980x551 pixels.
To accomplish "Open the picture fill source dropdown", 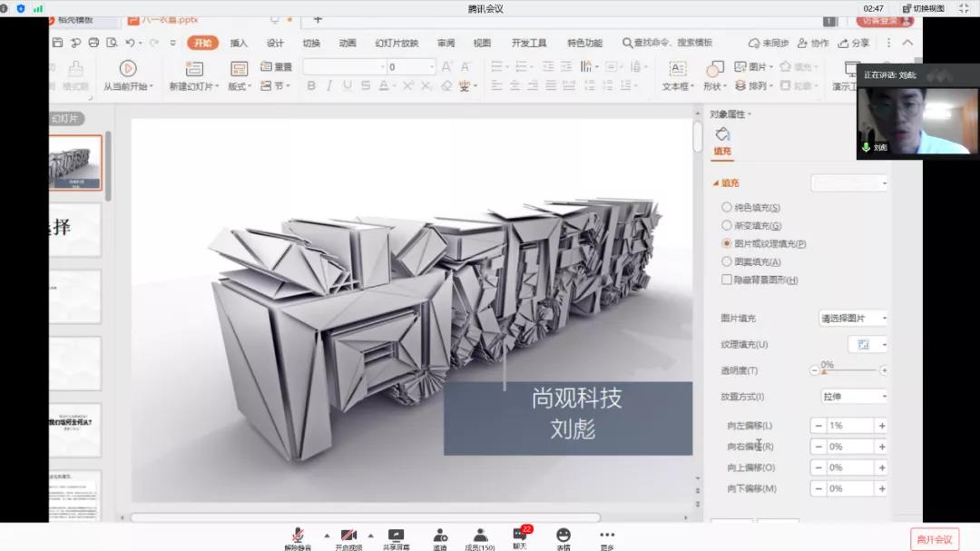I will [853, 319].
